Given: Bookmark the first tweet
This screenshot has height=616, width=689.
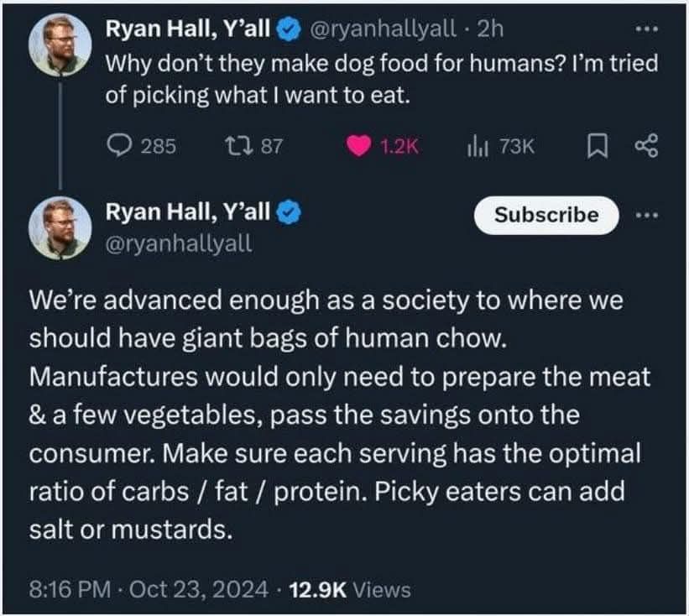Looking at the screenshot, I should (598, 146).
